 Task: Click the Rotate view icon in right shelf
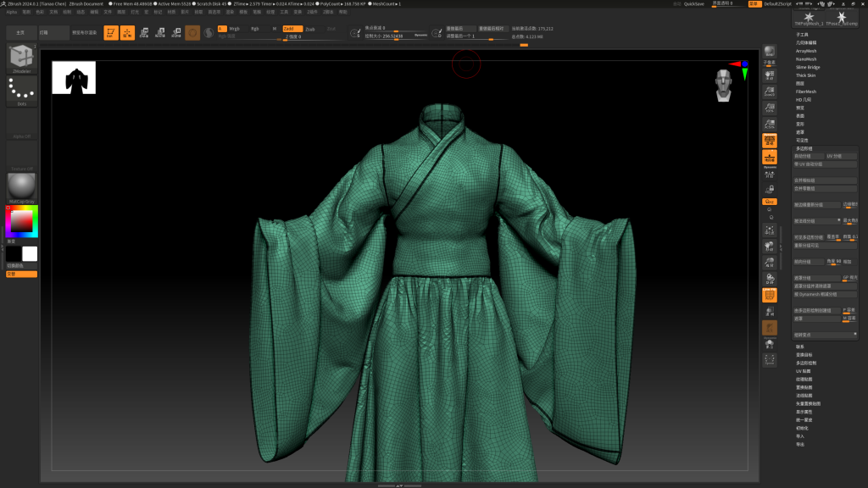tap(770, 279)
